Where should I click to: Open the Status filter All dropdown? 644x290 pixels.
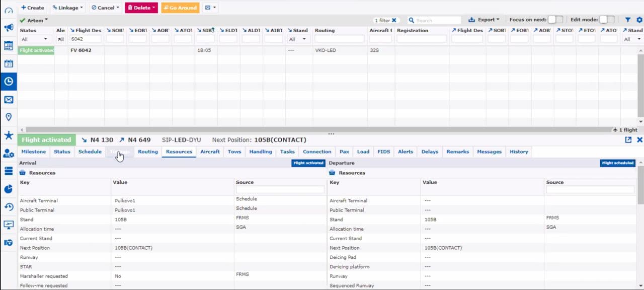[x=35, y=39]
